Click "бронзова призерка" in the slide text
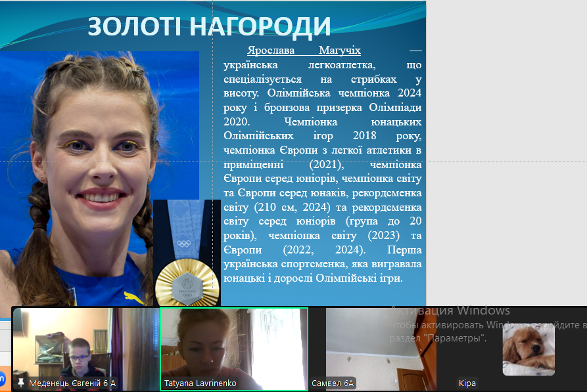 313,107
